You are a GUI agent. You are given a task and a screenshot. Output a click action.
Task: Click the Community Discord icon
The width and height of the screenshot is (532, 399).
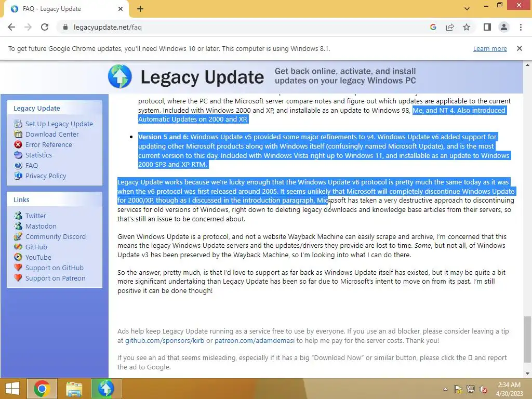(18, 236)
